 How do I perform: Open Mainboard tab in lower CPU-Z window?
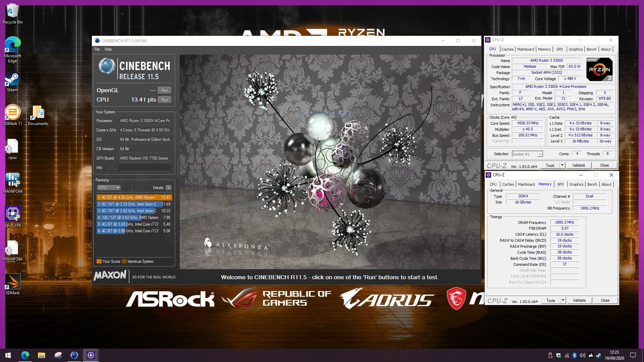coord(526,184)
